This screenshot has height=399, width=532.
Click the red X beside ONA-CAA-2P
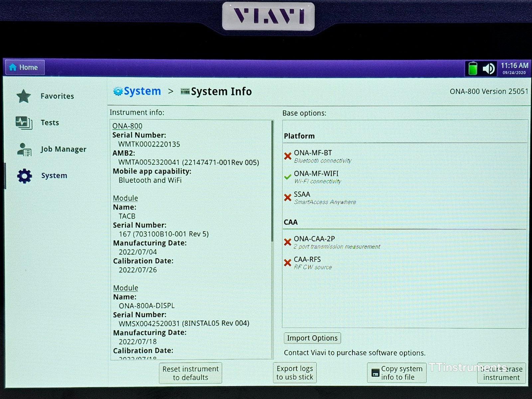click(x=288, y=242)
